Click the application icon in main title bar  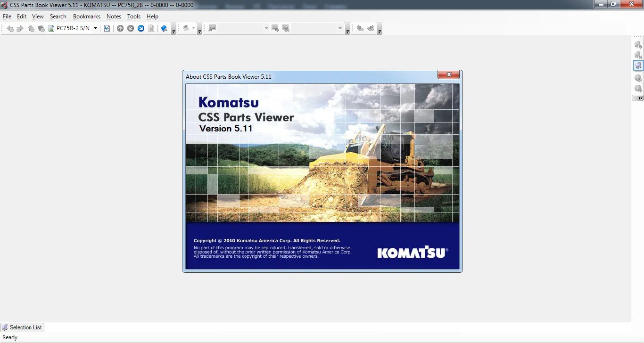[5, 5]
